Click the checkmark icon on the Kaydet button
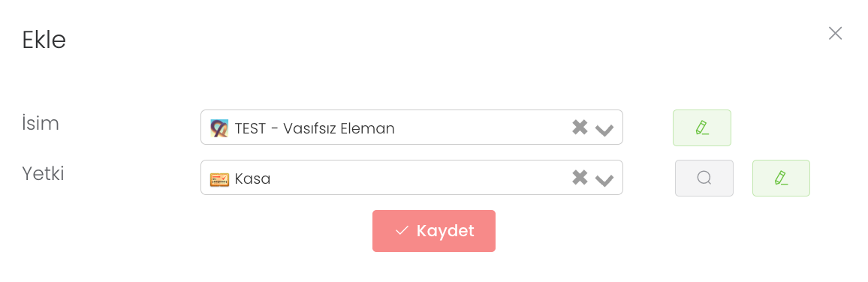 point(402,231)
